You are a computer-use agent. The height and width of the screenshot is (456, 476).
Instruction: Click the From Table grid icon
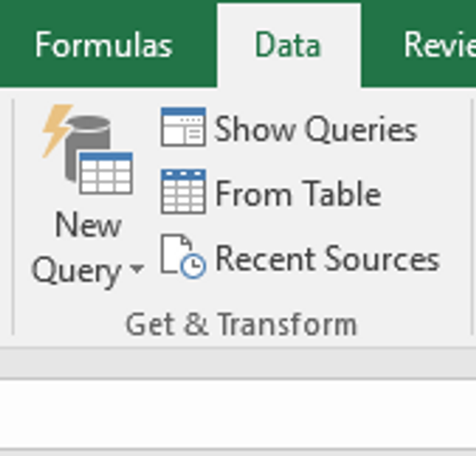[x=184, y=192]
